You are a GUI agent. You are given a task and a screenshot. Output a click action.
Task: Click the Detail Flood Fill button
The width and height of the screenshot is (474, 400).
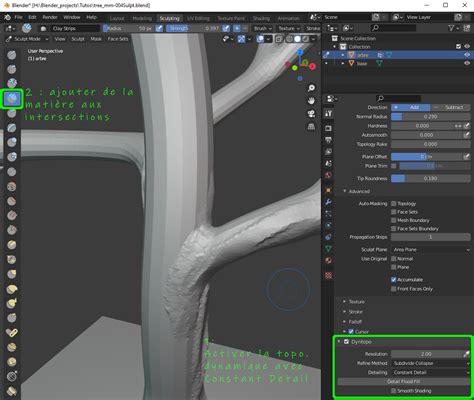tap(404, 381)
